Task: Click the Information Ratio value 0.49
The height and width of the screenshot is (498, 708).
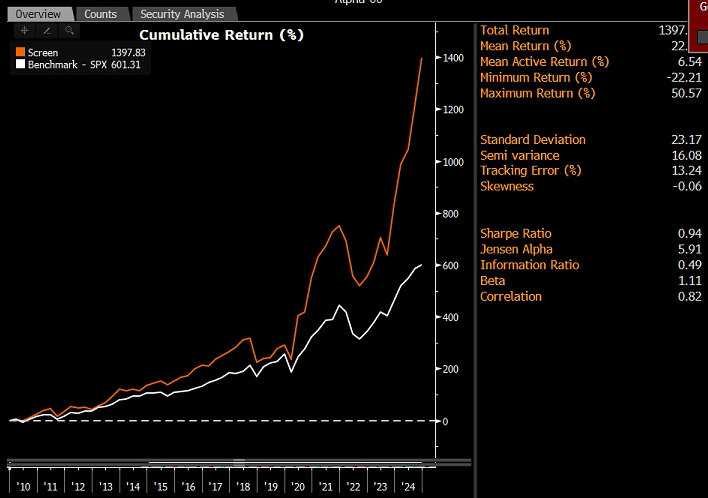Action: click(690, 265)
